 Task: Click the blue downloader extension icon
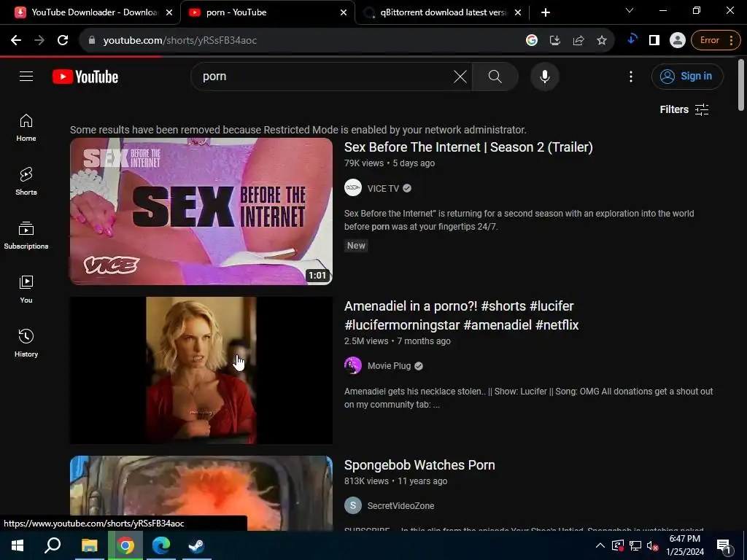(x=632, y=40)
